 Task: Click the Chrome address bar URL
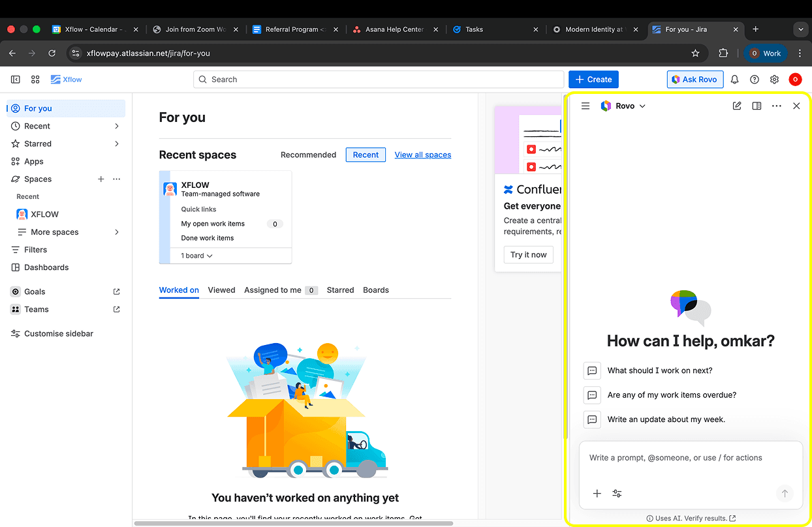pos(148,53)
